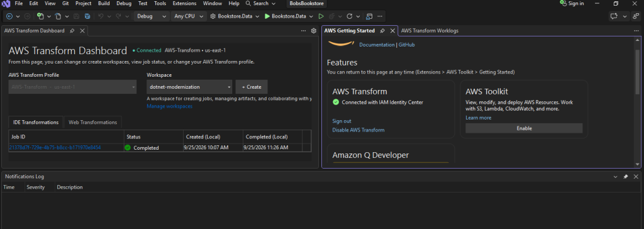Click the undo arrow icon

(101, 16)
